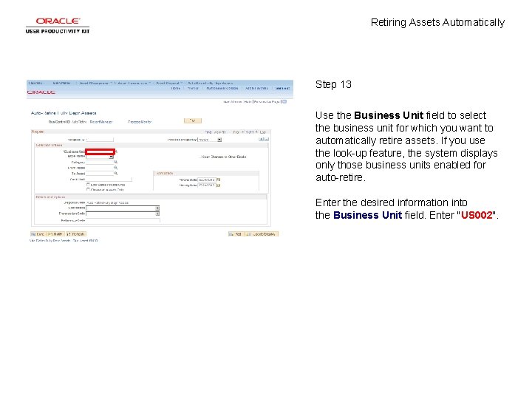
Task: Focus the Trans Date input field
Action: pos(207,180)
